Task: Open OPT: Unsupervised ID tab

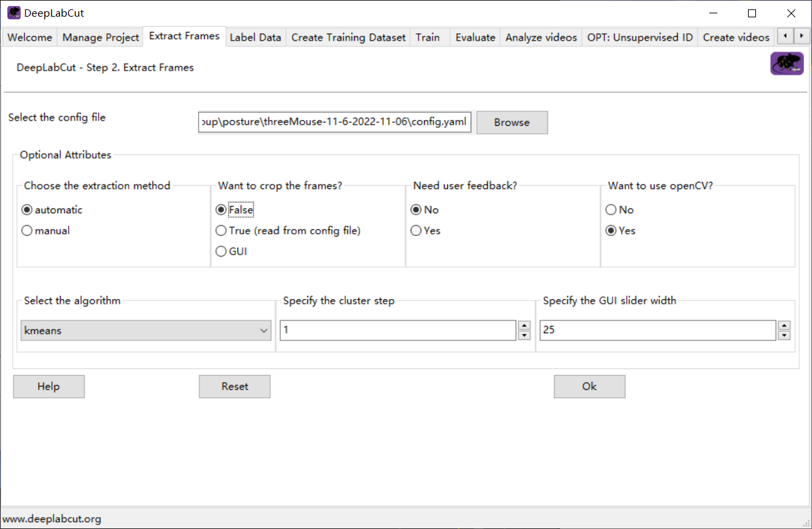Action: [640, 37]
